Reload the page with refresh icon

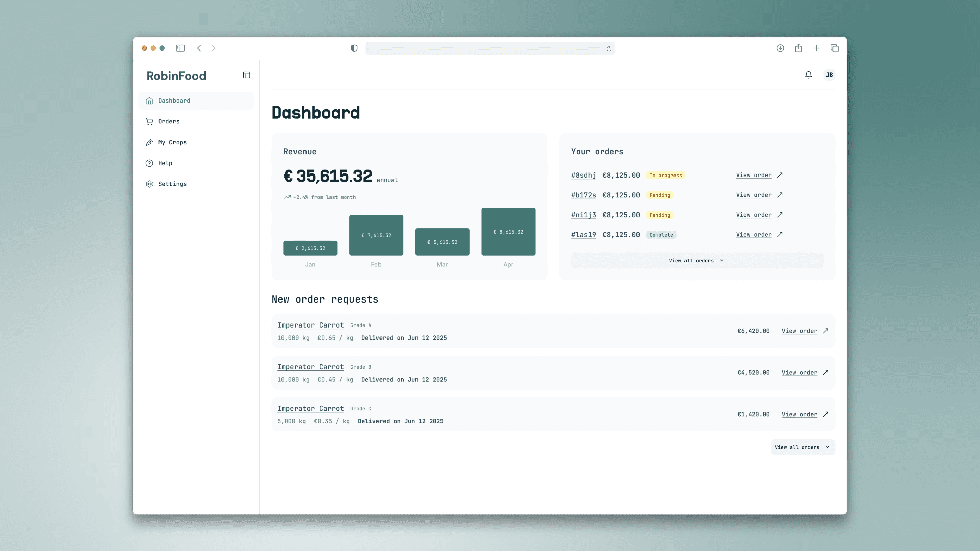click(x=609, y=48)
